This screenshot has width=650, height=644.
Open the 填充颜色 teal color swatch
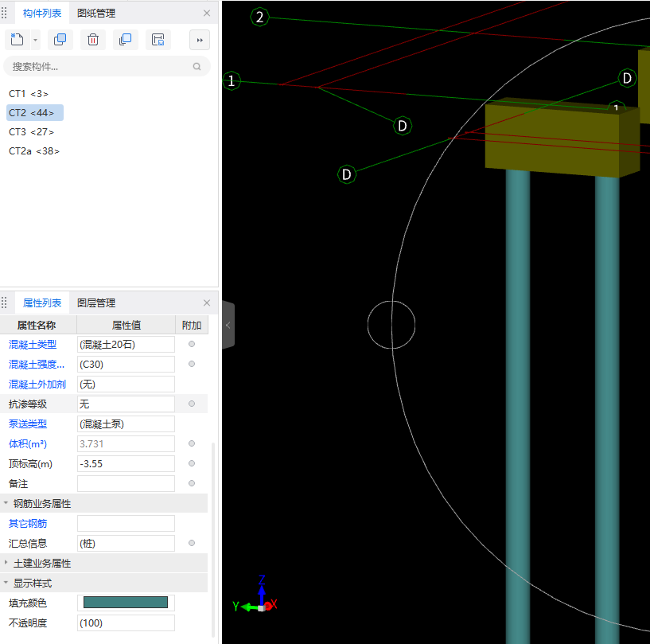(126, 603)
